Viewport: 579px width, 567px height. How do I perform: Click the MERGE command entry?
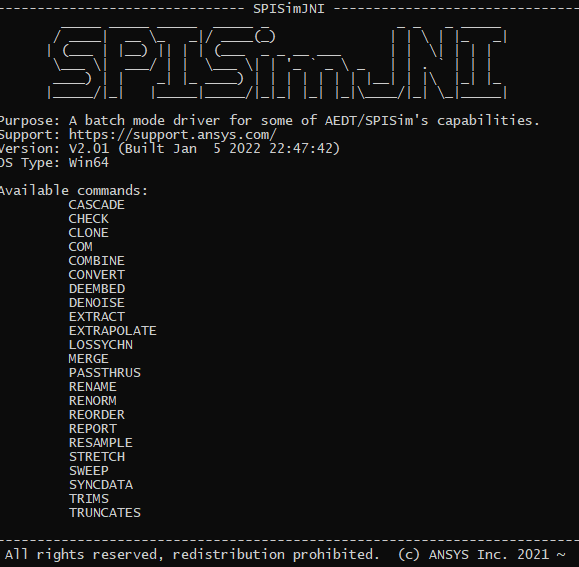click(x=89, y=359)
